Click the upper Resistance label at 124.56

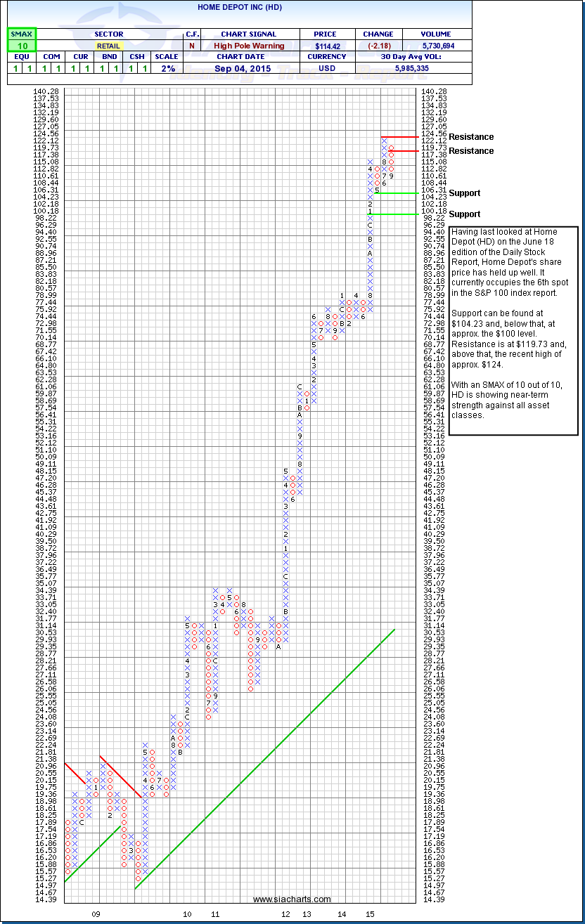tap(471, 137)
